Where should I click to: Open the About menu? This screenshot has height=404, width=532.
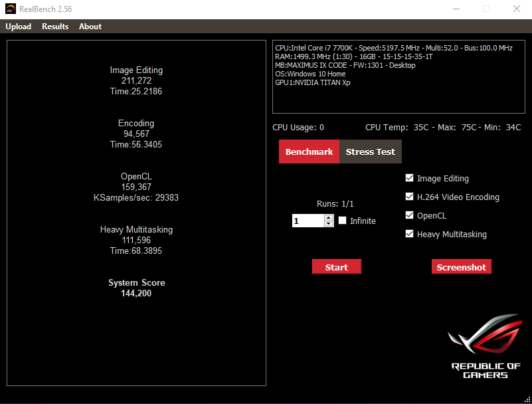(x=90, y=27)
